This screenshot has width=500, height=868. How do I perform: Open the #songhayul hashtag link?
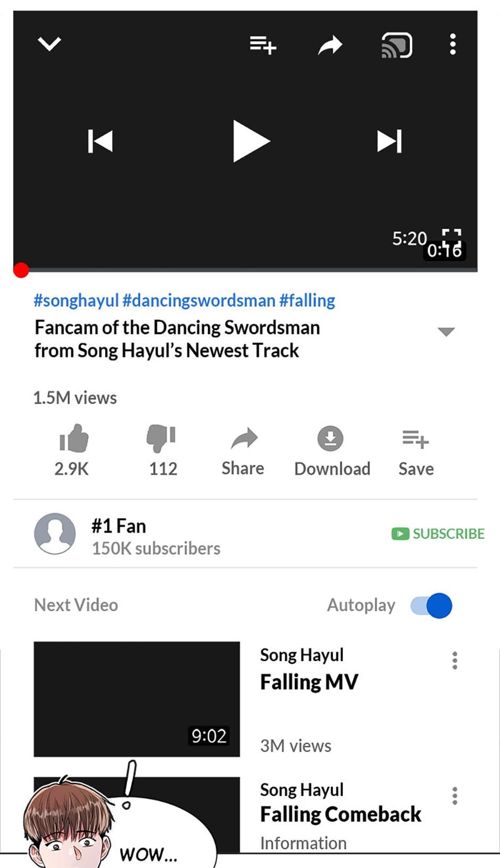pos(76,301)
